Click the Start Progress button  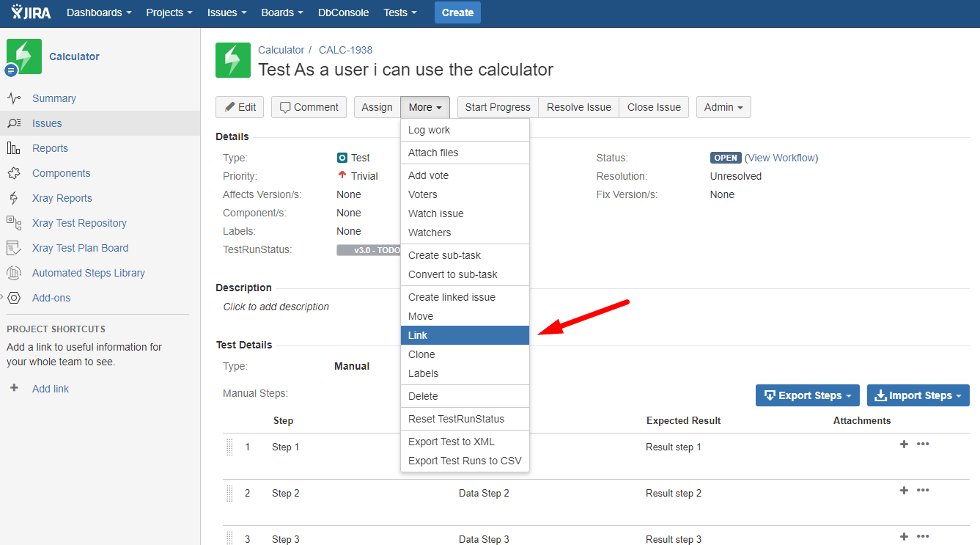coord(498,107)
